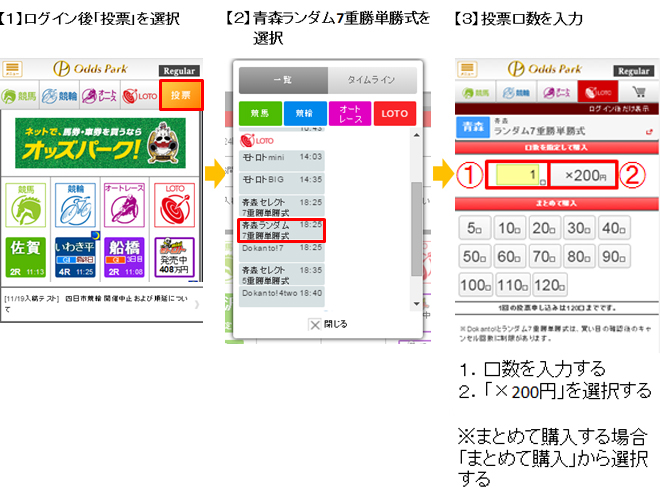Select オートレース tab in third screen nav
Viewport: 660px width, 500px height.
point(557,92)
